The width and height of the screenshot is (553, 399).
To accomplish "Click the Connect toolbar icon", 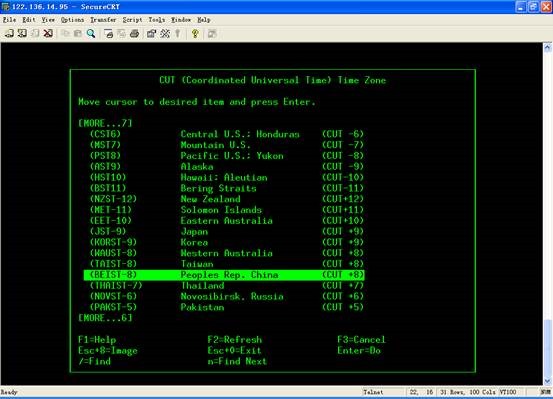I will click(9, 34).
